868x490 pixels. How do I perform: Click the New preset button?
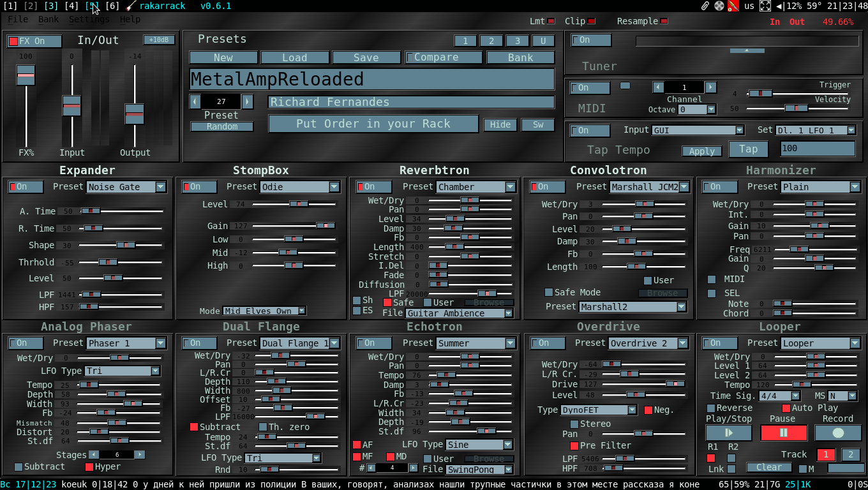pyautogui.click(x=223, y=57)
